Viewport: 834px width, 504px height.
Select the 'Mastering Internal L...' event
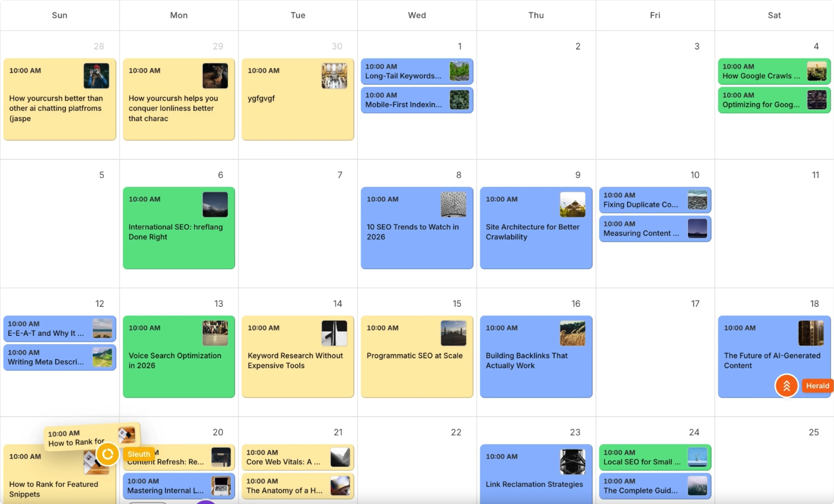pyautogui.click(x=179, y=486)
